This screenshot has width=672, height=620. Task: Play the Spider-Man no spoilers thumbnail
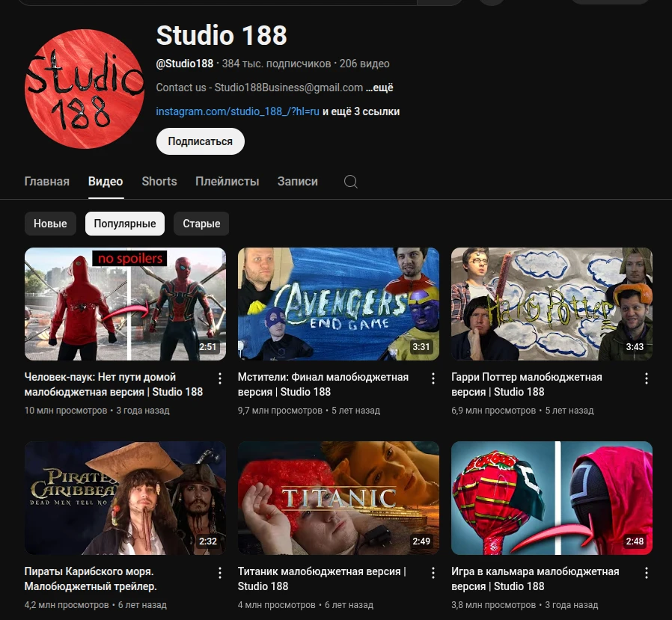pos(125,304)
